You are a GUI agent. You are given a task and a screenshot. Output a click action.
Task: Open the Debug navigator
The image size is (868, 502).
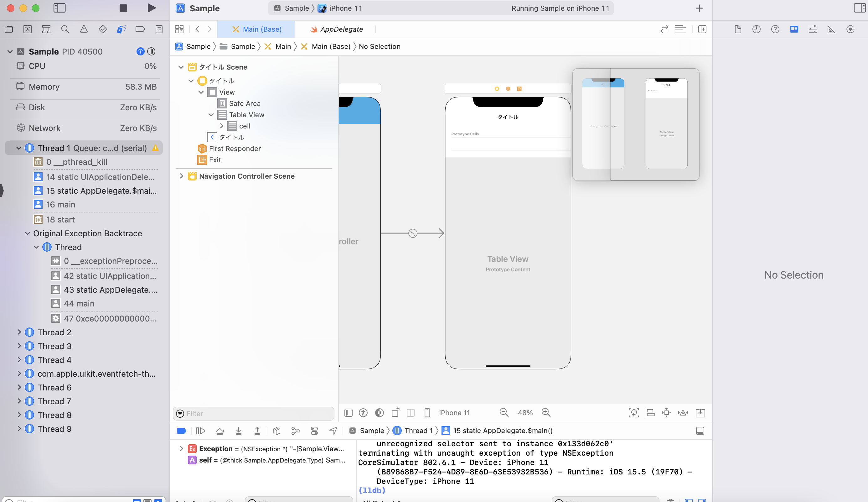click(121, 29)
